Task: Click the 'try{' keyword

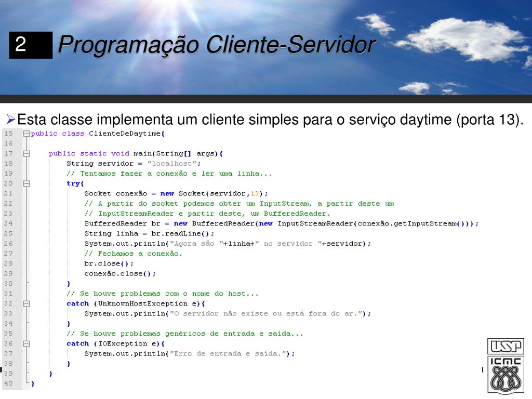Action: point(75,183)
